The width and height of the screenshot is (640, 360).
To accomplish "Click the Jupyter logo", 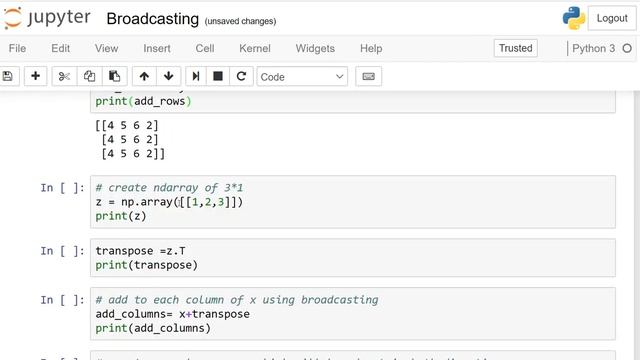I will [46, 18].
